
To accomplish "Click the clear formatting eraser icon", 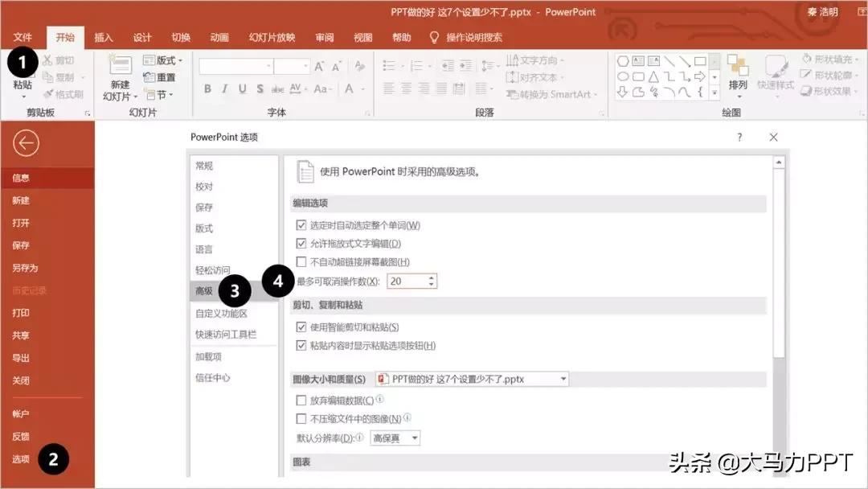I will pos(360,66).
